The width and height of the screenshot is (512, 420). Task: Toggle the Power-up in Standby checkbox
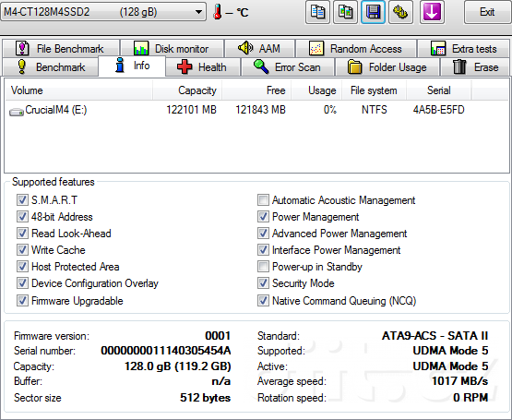coord(263,267)
